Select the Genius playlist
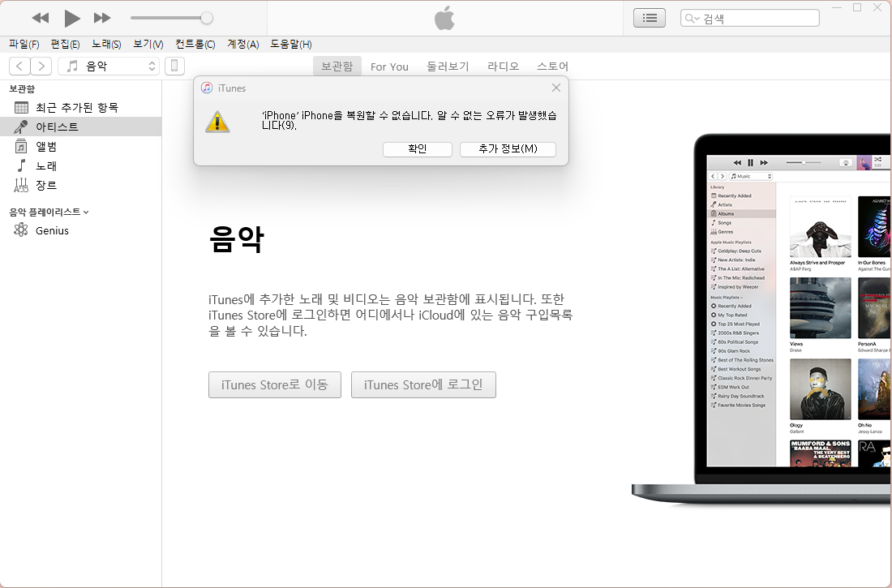Image resolution: width=892 pixels, height=588 pixels. (x=81, y=230)
